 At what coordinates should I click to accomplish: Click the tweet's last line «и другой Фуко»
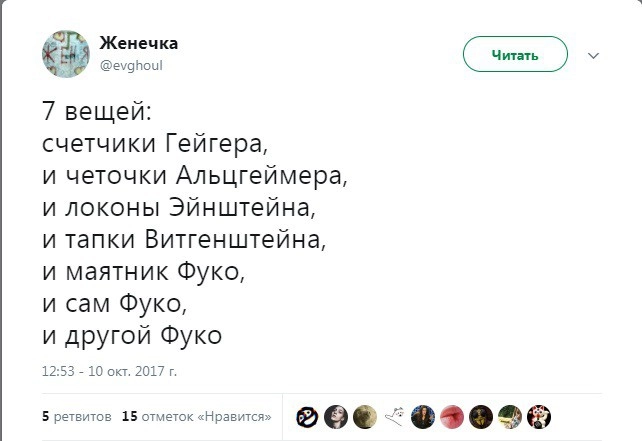pos(131,335)
